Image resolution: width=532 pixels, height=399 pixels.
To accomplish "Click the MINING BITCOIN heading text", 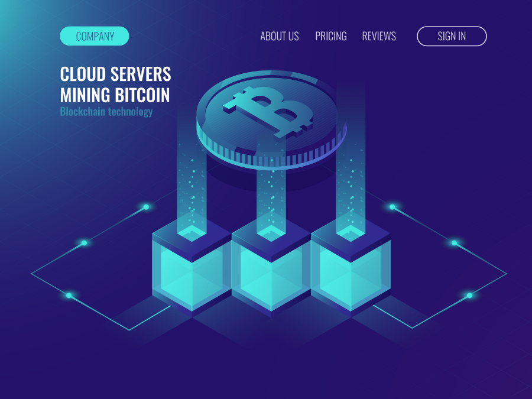I will click(x=115, y=95).
